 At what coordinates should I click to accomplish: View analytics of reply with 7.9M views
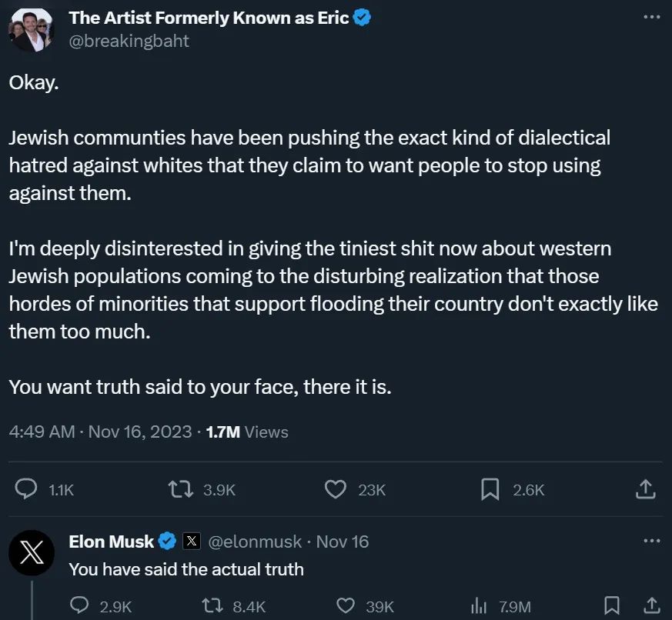coord(477,606)
